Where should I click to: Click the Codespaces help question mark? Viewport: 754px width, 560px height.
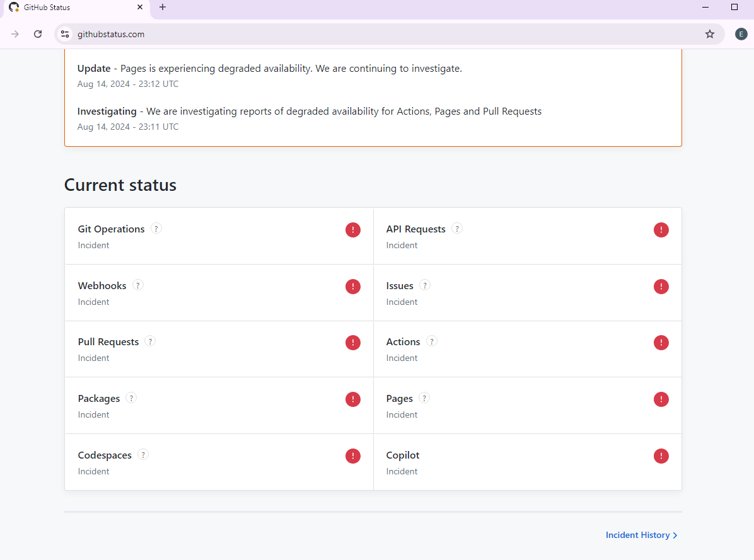click(143, 455)
